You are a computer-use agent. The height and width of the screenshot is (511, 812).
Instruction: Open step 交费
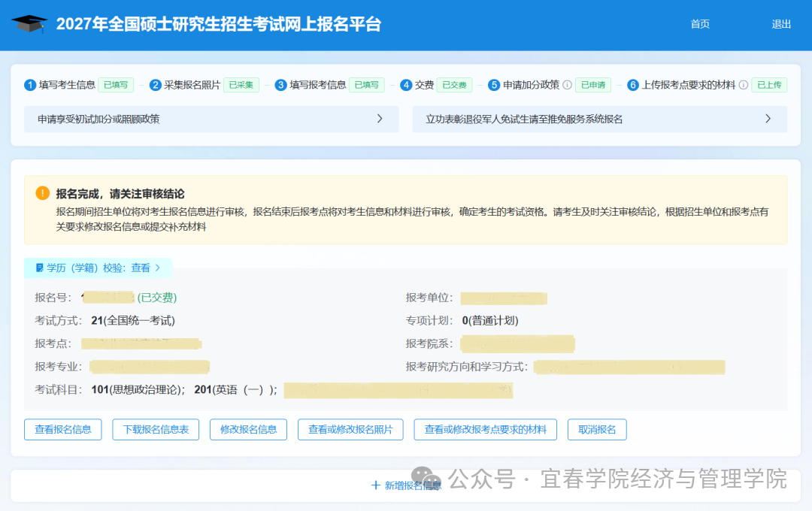tap(424, 85)
